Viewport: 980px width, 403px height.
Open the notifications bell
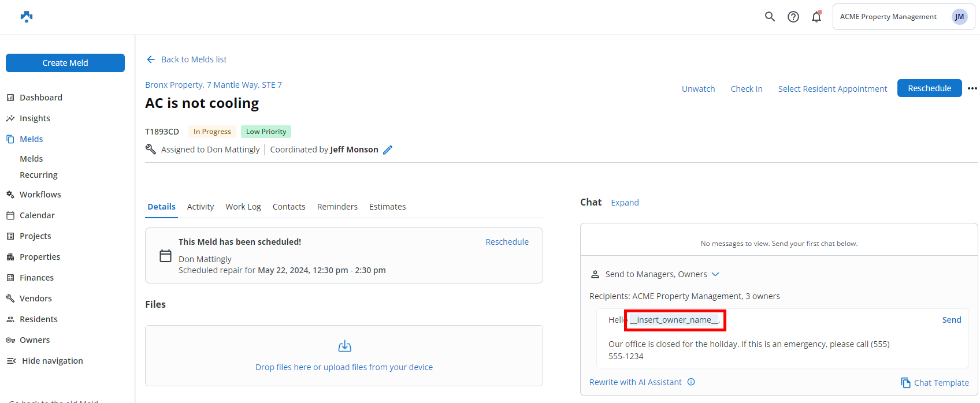click(x=816, y=17)
